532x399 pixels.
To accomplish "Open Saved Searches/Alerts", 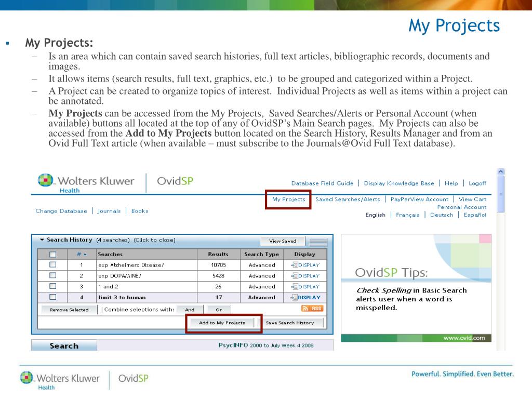I will 348,199.
